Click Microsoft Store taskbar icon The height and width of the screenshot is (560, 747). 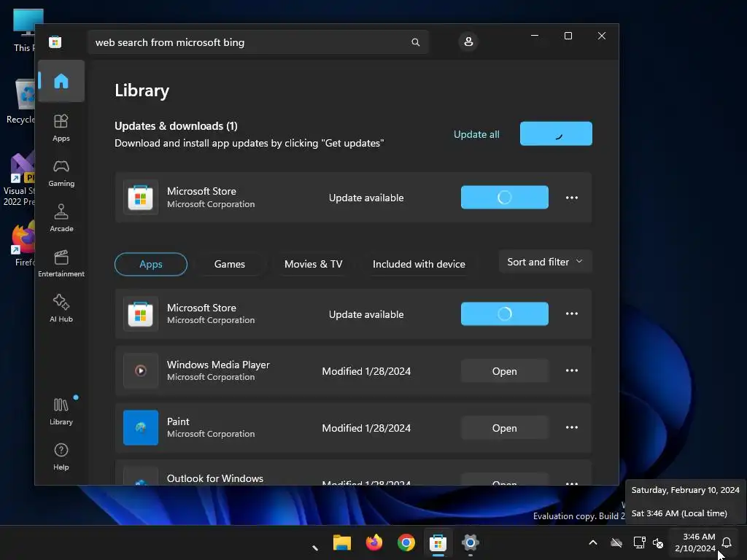[x=438, y=542]
